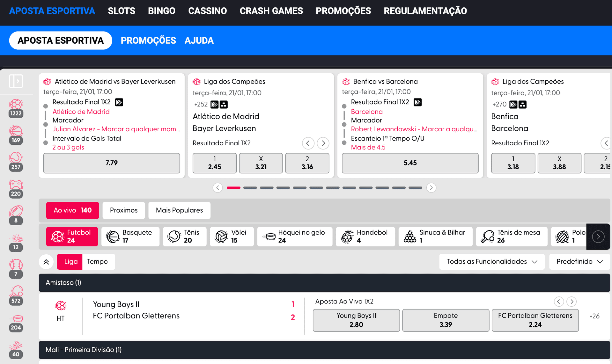Click the play icon next to +270
Image resolution: width=612 pixels, height=364 pixels.
(x=513, y=105)
